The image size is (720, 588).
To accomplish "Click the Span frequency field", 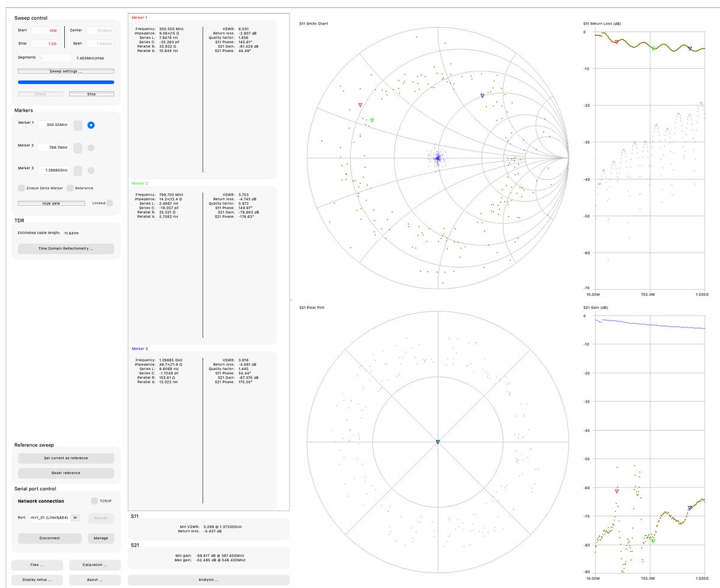I will pyautogui.click(x=100, y=44).
